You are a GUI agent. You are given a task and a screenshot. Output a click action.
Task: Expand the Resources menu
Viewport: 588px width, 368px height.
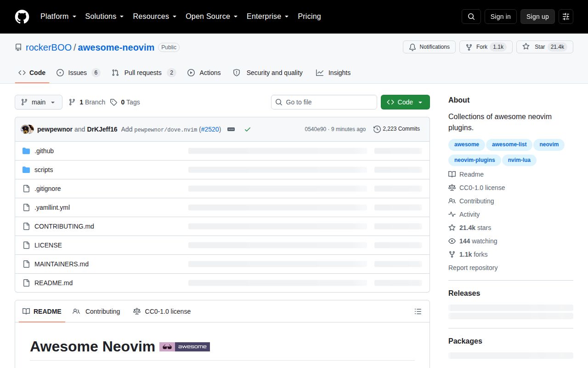tap(154, 17)
